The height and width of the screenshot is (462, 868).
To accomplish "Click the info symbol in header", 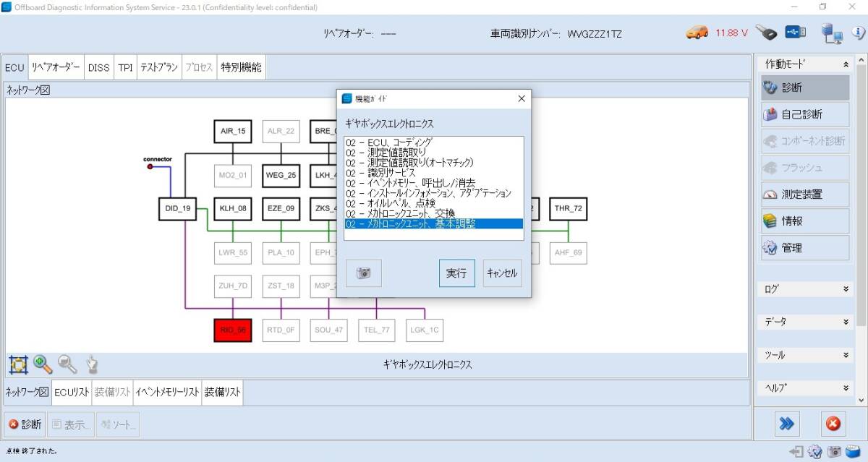I will pyautogui.click(x=859, y=33).
